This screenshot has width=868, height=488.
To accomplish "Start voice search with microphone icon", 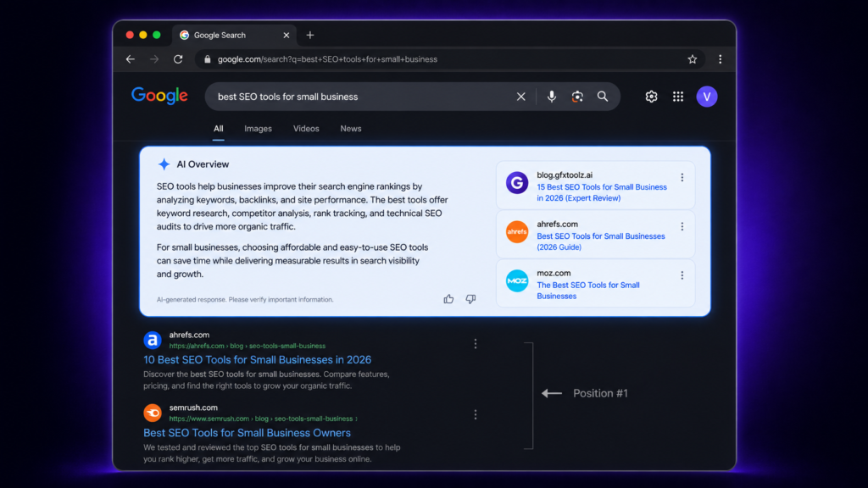I will pyautogui.click(x=551, y=97).
